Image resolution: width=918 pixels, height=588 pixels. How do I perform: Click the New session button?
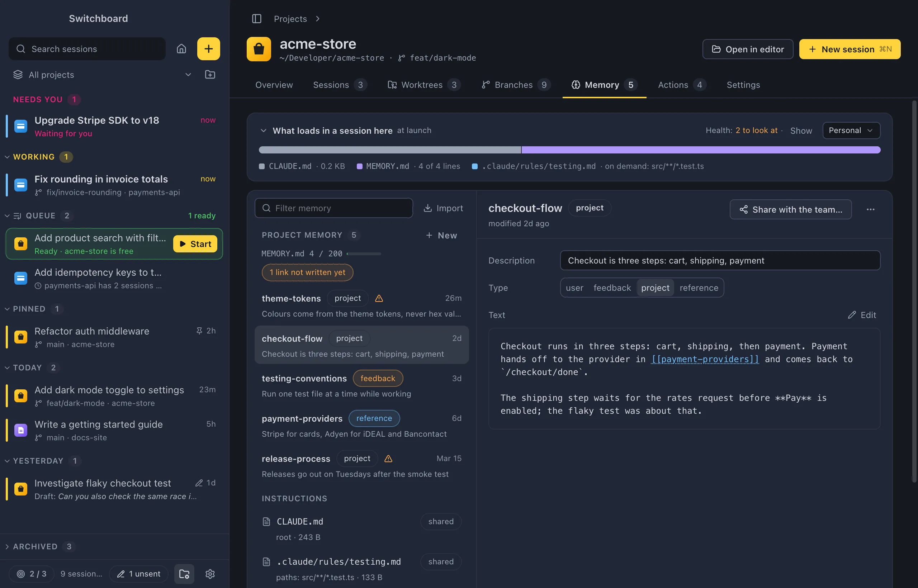click(850, 49)
